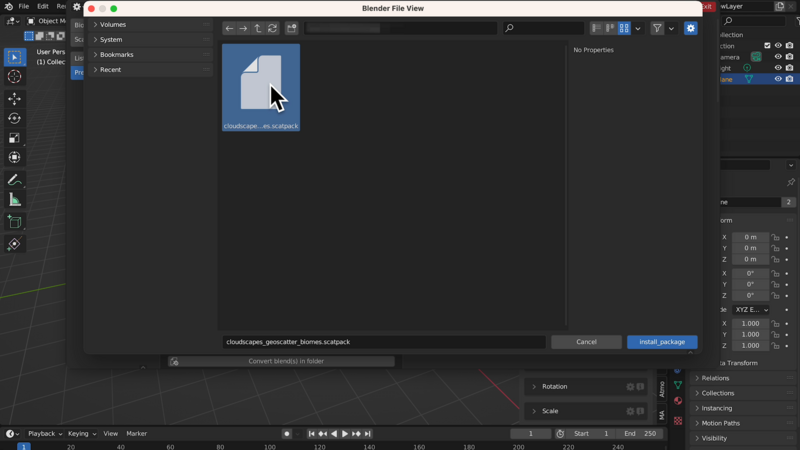Screen dimensions: 800x450
Task: Expand the Motion Paths panel
Action: coord(744,423)
